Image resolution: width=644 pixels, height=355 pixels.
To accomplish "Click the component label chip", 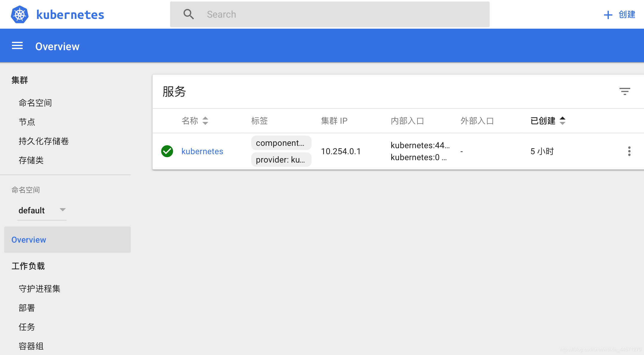I will 281,143.
